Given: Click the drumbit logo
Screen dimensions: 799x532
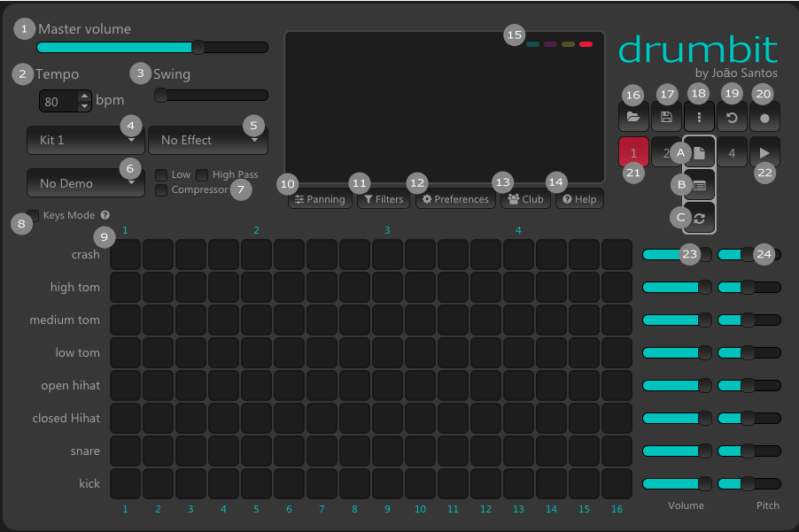Looking at the screenshot, I should coord(698,50).
